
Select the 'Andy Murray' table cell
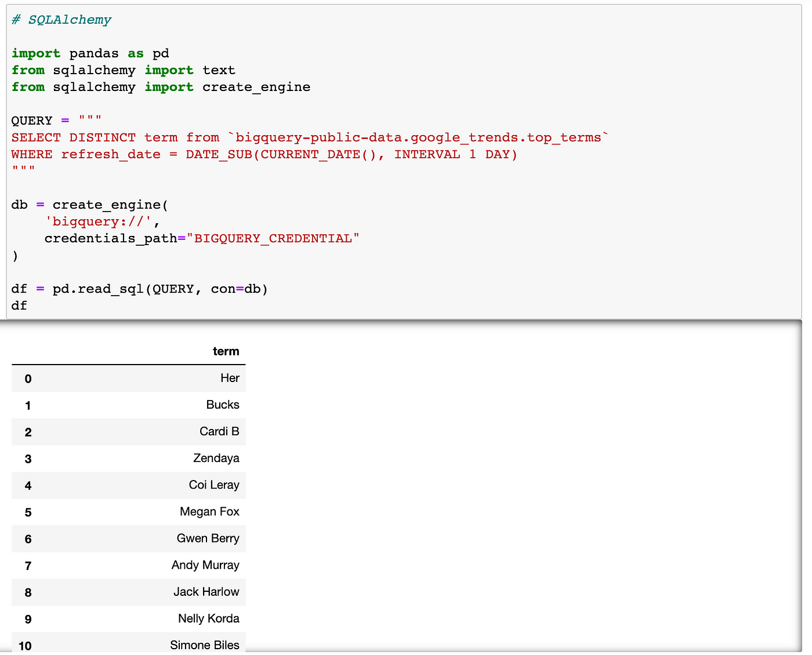pos(205,565)
